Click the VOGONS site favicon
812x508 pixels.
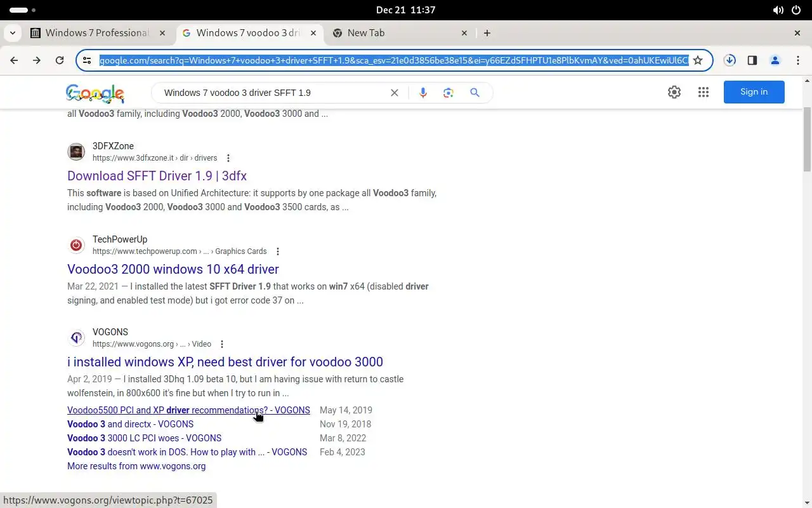76,338
